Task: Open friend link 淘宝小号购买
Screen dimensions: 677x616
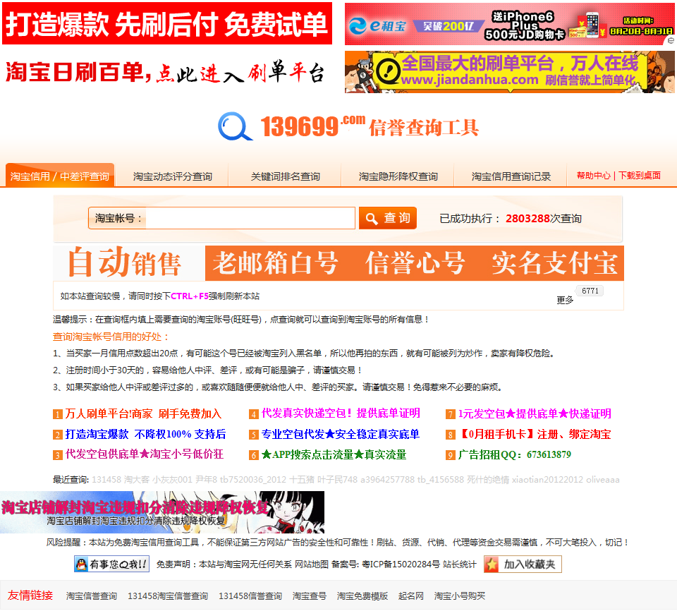Action: pos(459,596)
